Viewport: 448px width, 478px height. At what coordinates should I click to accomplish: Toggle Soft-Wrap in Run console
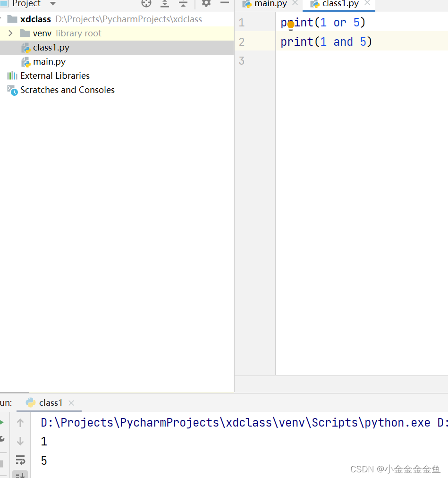click(20, 460)
